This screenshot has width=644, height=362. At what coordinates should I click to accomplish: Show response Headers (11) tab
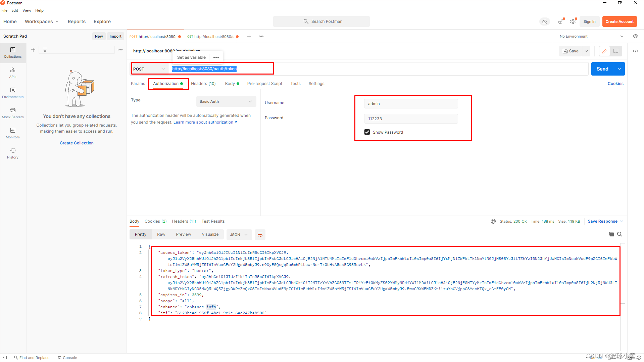point(184,221)
